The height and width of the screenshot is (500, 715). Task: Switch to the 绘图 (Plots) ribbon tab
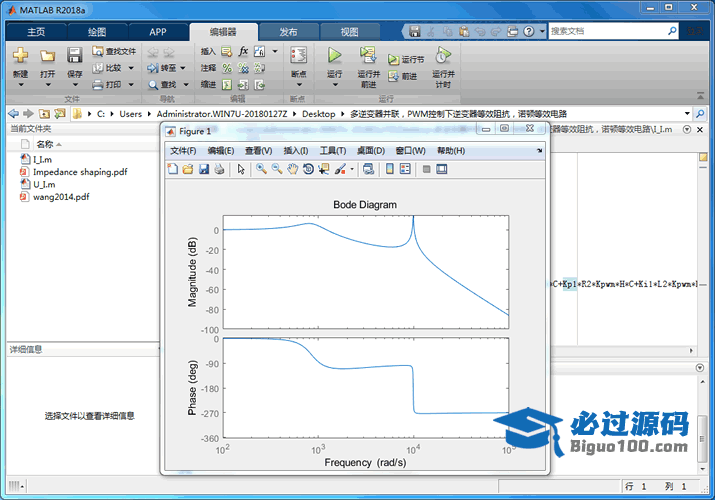(97, 32)
